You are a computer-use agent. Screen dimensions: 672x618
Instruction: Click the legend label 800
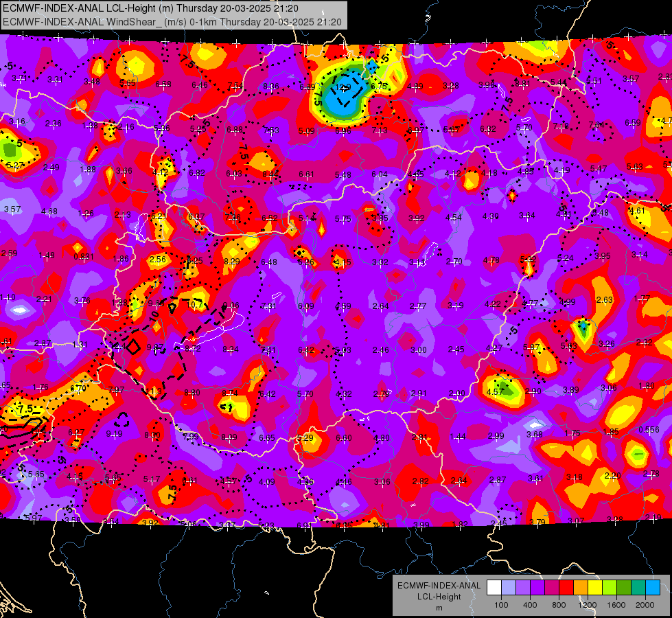(x=559, y=605)
